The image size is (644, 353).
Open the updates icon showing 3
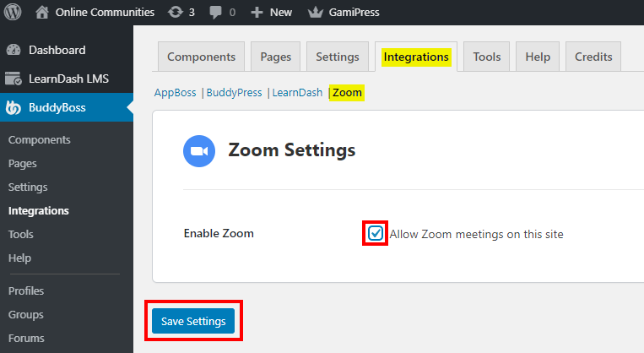click(x=176, y=13)
